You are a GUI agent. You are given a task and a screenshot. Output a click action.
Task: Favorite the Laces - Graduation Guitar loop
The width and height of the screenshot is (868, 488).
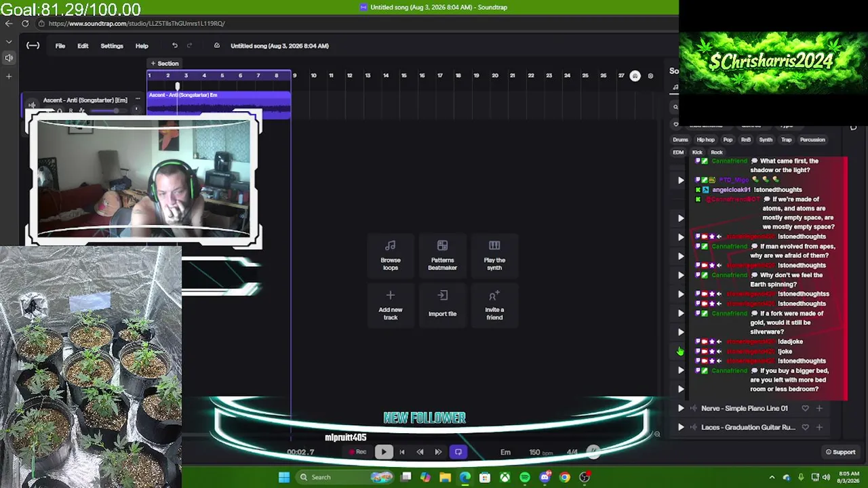coord(805,428)
